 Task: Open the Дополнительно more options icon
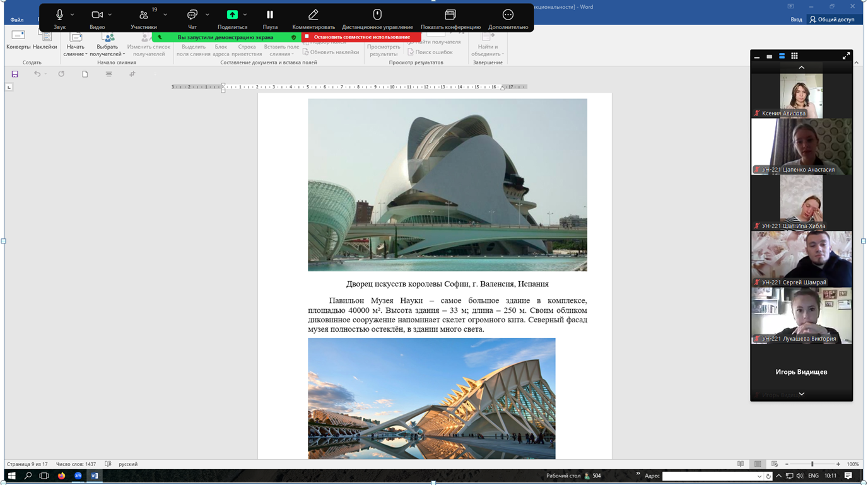click(508, 15)
